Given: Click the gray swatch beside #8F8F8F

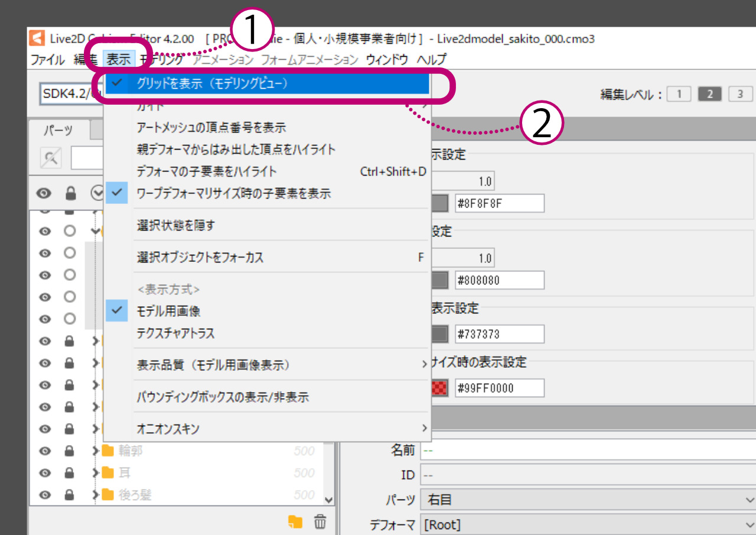Looking at the screenshot, I should click(439, 203).
